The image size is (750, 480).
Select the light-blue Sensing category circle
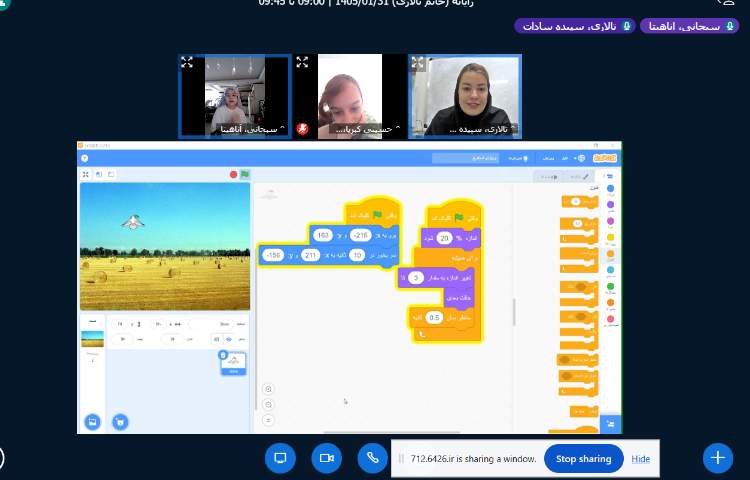(610, 270)
